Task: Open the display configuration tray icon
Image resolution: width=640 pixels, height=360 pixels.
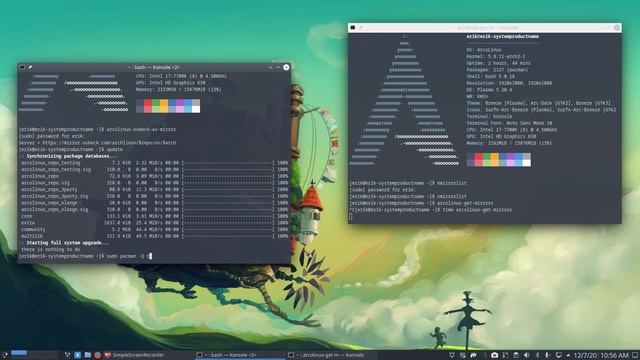Action: [x=558, y=356]
